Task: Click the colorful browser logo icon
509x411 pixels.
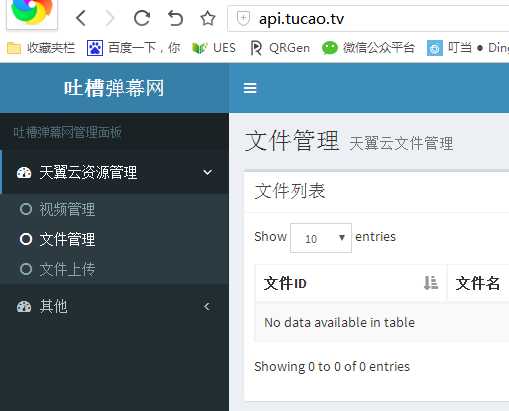Action: click(32, 13)
